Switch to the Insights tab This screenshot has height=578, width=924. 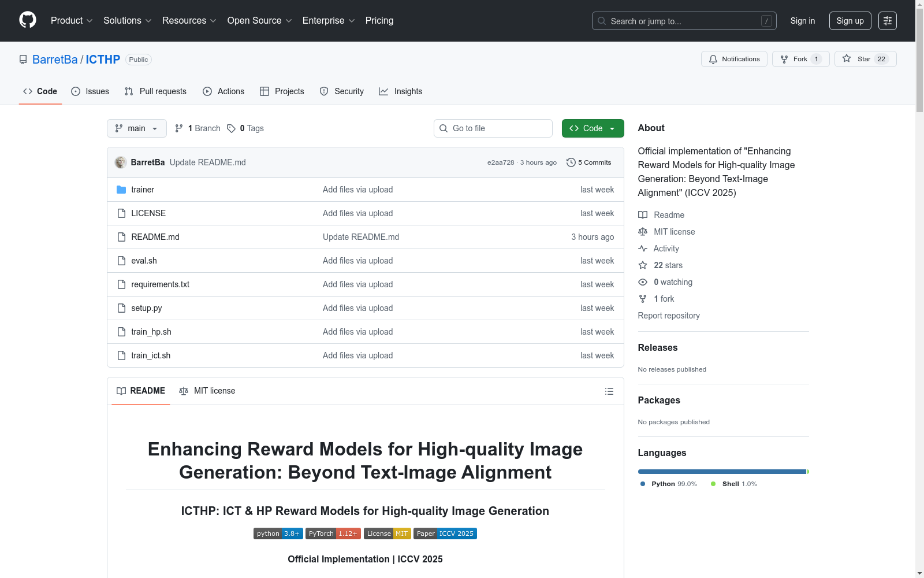(x=401, y=91)
